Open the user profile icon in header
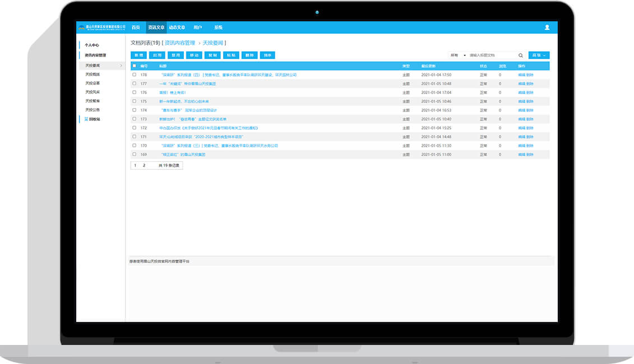Image resolution: width=634 pixels, height=364 pixels. [547, 27]
